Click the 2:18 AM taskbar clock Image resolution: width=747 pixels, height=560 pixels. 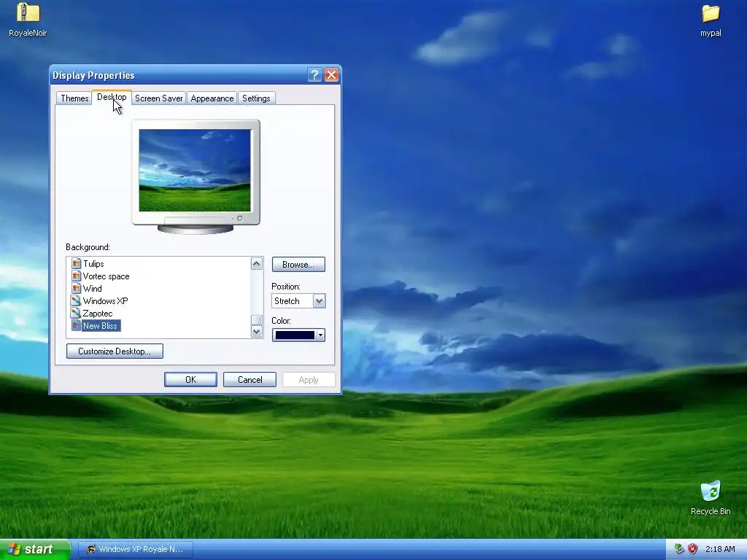[720, 549]
